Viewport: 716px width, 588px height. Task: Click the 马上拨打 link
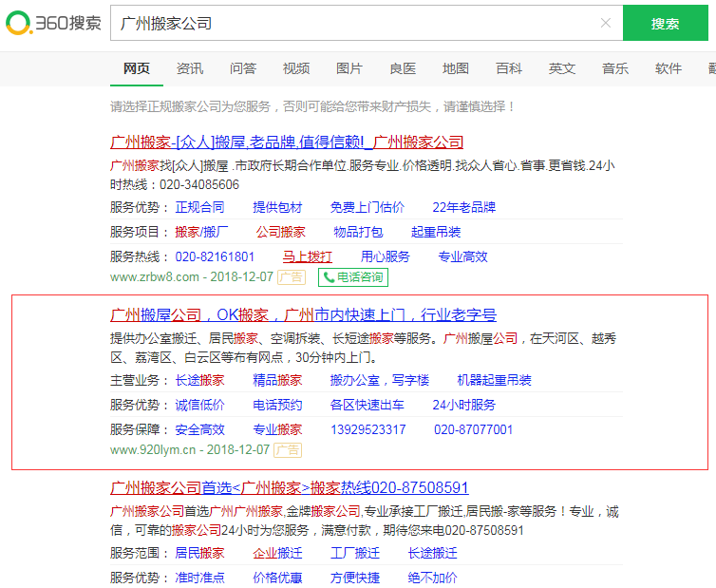[x=307, y=256]
